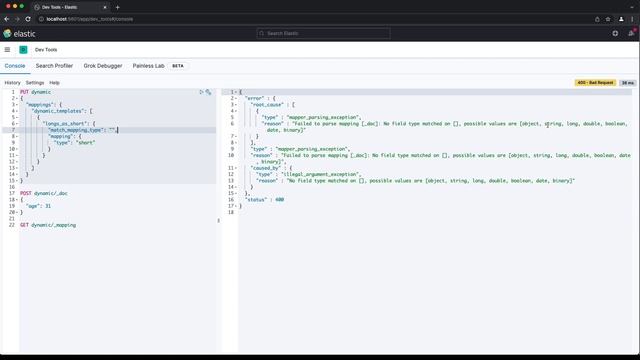640x360 pixels.
Task: Click the "GET dynamic/_mapping" request line
Action: coord(48,225)
